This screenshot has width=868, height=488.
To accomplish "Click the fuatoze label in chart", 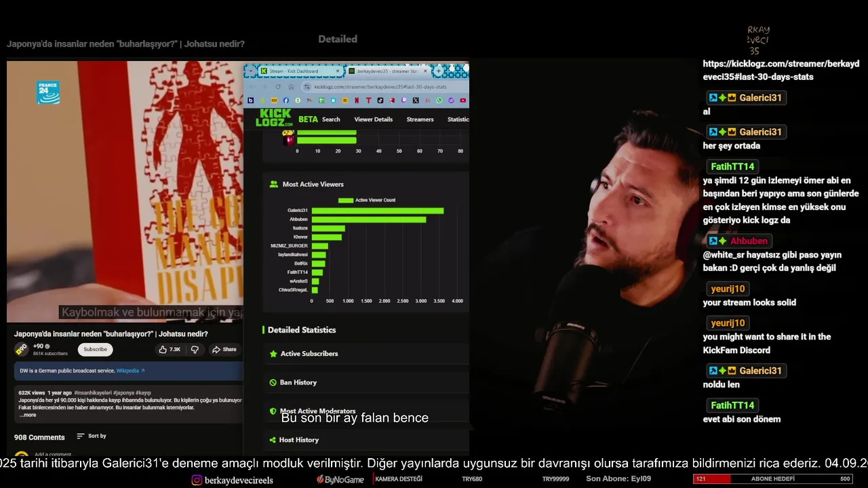I will coord(300,228).
